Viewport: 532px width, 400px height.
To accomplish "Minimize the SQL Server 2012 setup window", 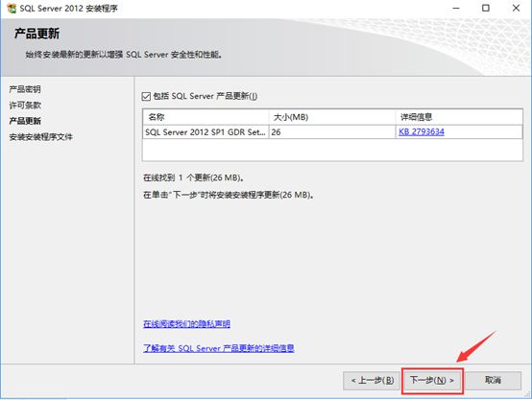I will (456, 8).
